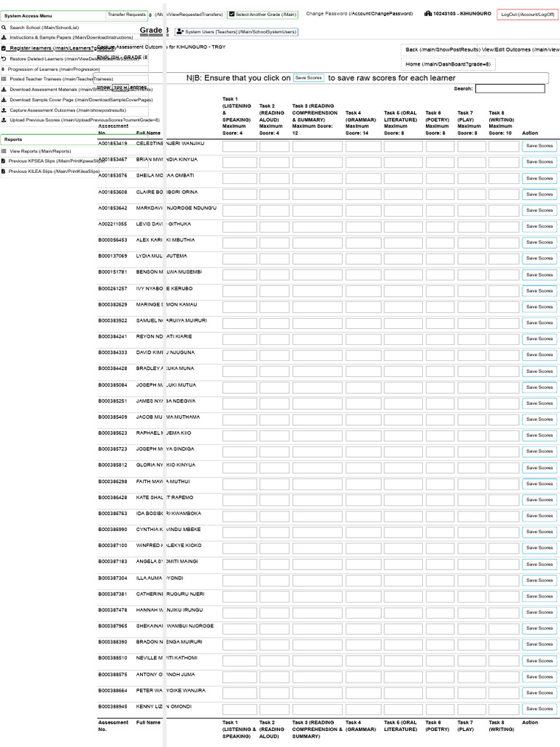The height and width of the screenshot is (747, 560).
Task: Save scores for learner A001853576
Action: click(x=539, y=178)
